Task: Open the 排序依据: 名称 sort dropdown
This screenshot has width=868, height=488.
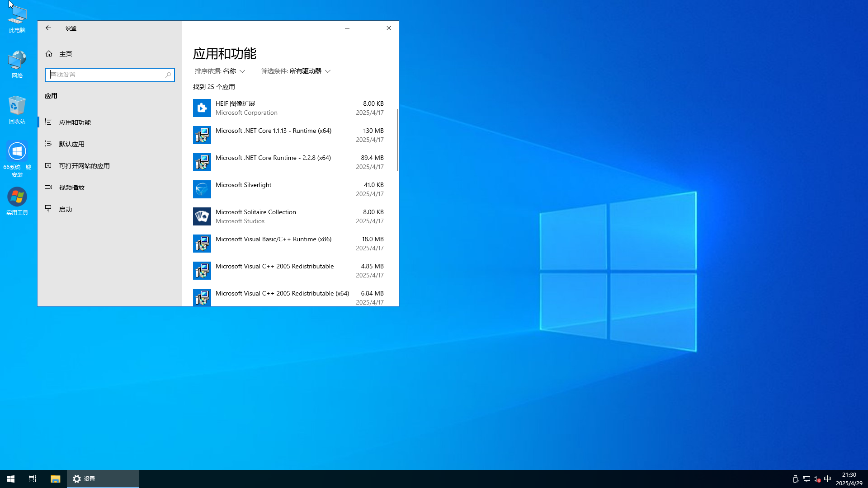Action: coord(220,71)
